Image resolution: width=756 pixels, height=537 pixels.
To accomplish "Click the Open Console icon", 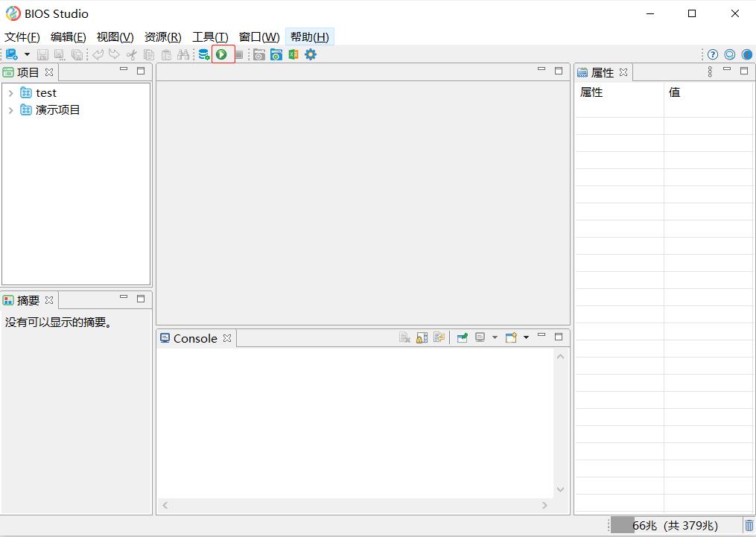I will [511, 337].
